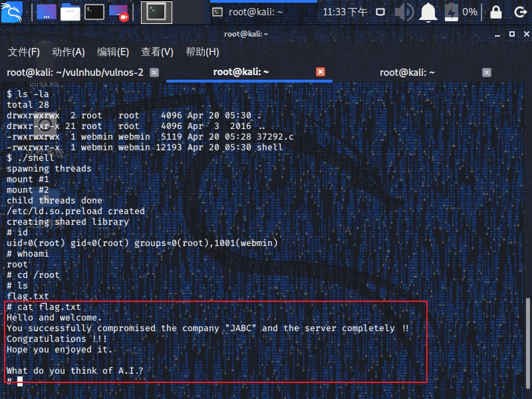Open the 文件(F) menu
Image resolution: width=532 pixels, height=399 pixels.
click(24, 52)
